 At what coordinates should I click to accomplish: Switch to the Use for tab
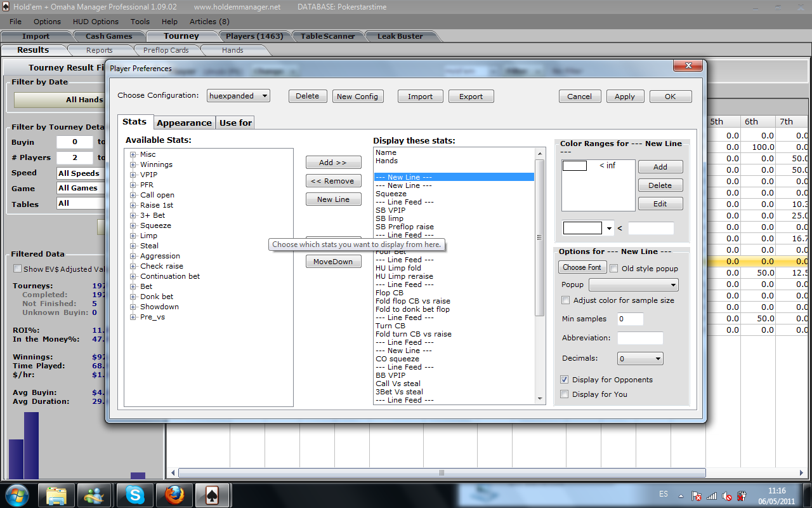[235, 123]
